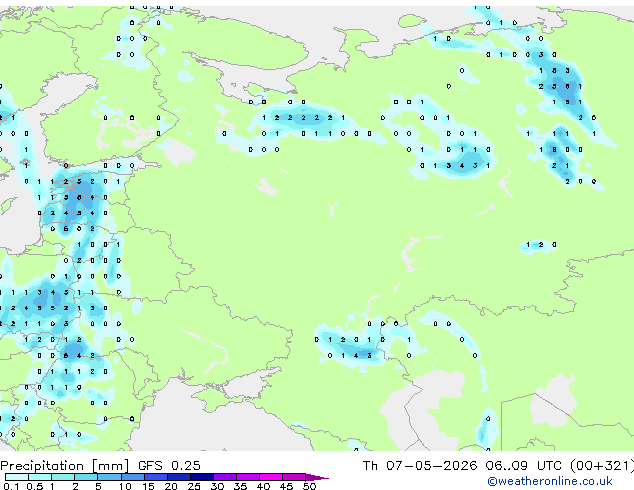Click the 0.1–0.5 mm legend color swatch
The image size is (634, 490).
click(17, 477)
